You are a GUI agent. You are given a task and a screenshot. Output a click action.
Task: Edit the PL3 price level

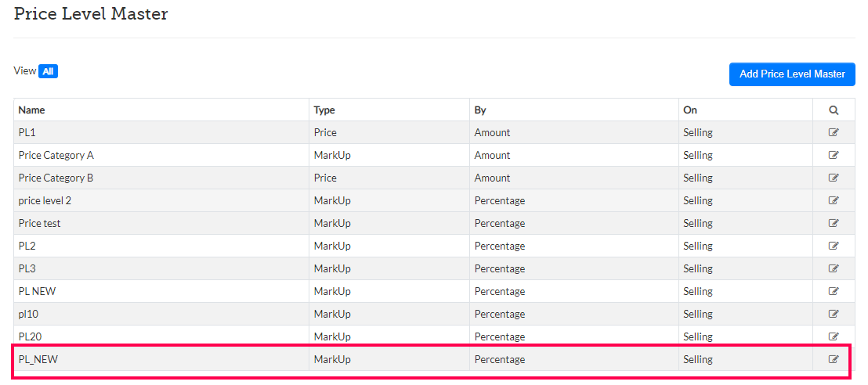(834, 269)
